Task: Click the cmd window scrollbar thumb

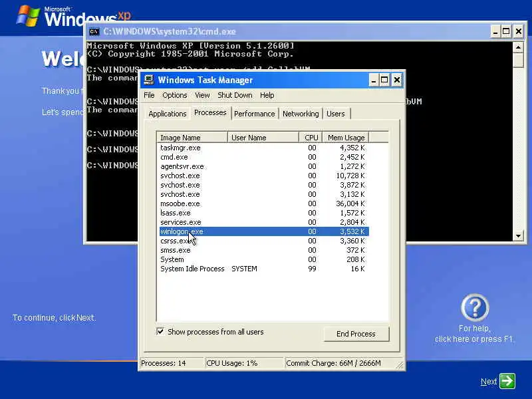Action: [518, 60]
